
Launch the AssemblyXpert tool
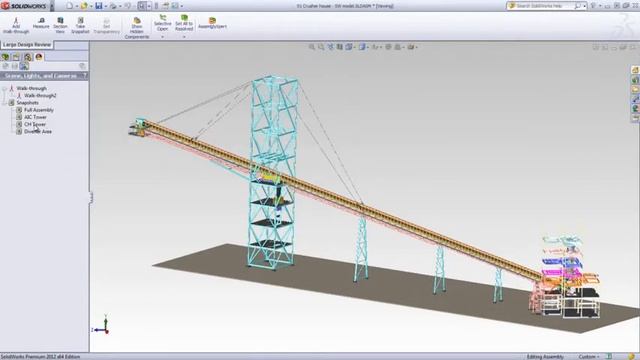click(212, 23)
